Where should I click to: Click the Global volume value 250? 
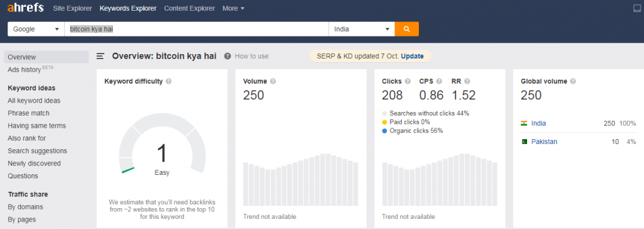[531, 96]
